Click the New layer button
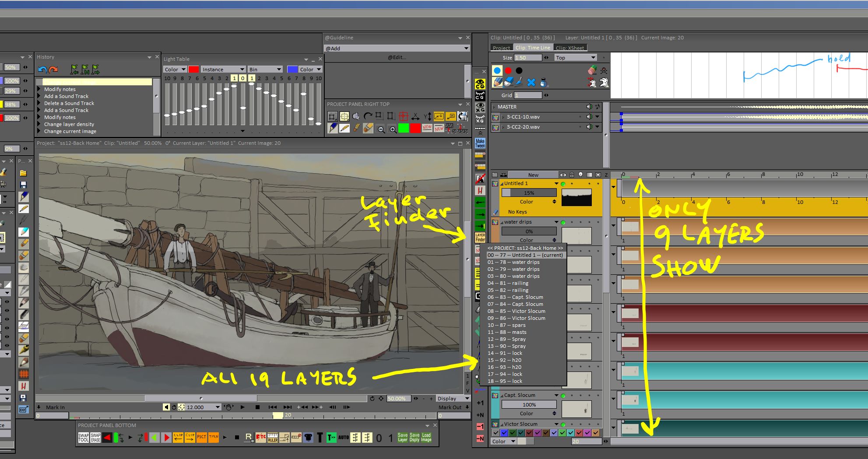 [533, 175]
